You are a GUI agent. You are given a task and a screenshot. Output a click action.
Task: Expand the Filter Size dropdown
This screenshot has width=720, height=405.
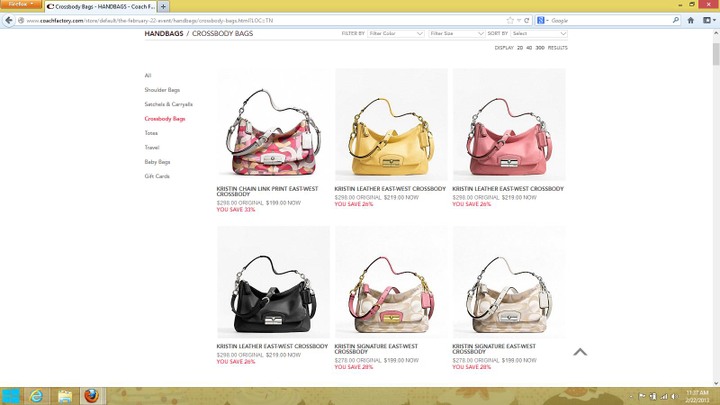pos(456,34)
